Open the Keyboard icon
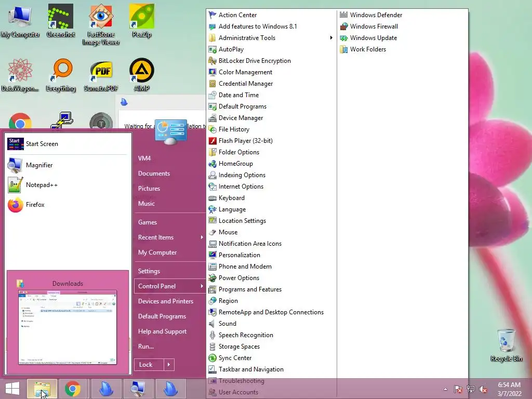532x399 pixels. coord(212,198)
